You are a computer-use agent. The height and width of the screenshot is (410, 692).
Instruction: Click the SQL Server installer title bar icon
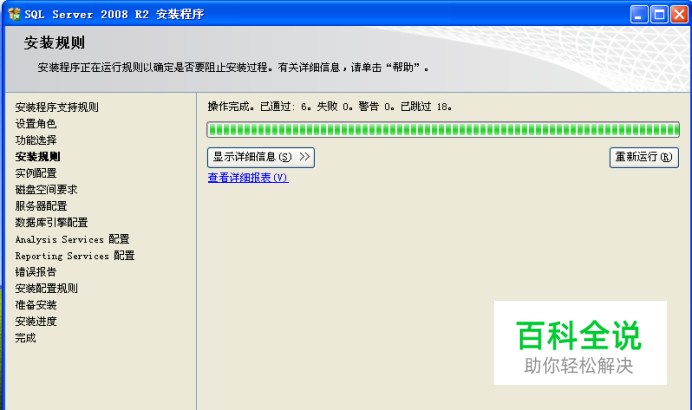pos(14,14)
